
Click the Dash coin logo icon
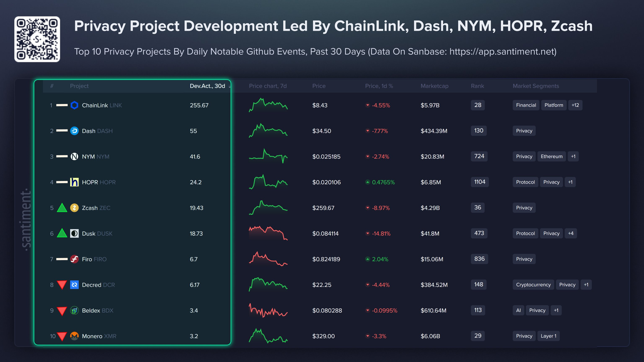74,131
